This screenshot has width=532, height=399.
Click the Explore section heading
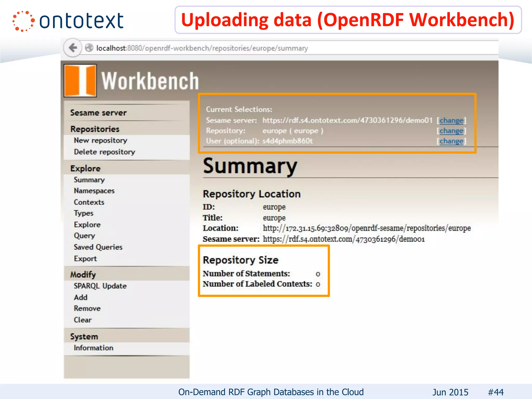tap(85, 168)
